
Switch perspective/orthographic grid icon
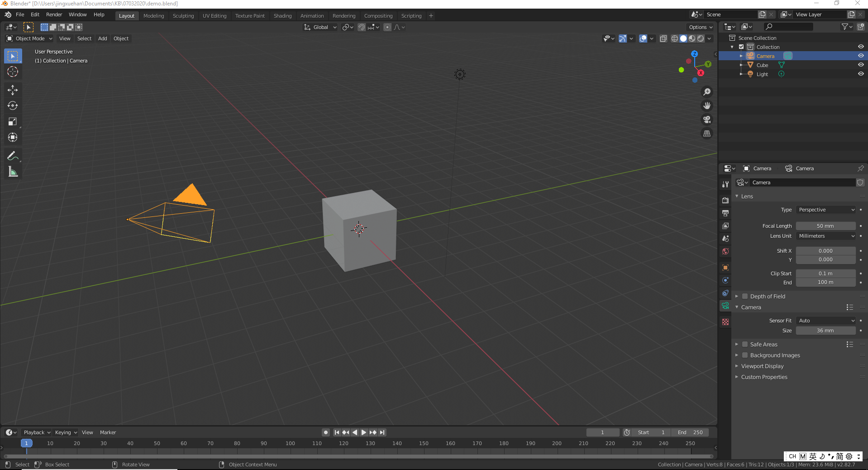click(707, 134)
